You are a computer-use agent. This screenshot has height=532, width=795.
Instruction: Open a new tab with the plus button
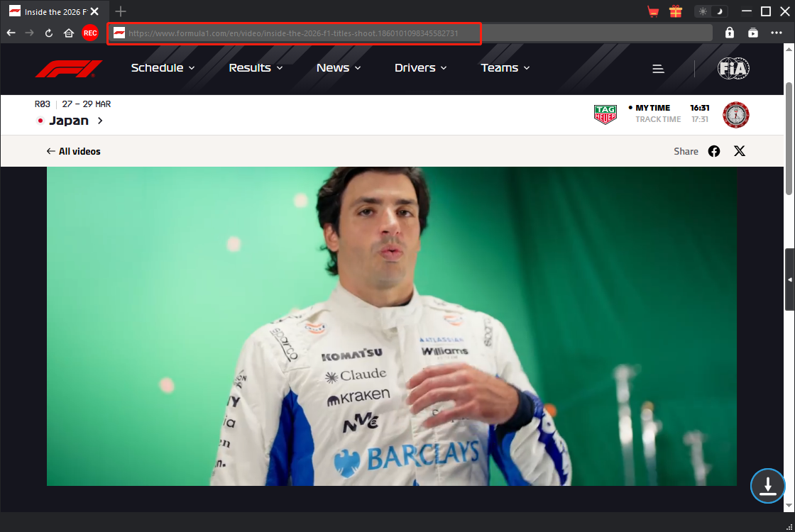point(121,11)
